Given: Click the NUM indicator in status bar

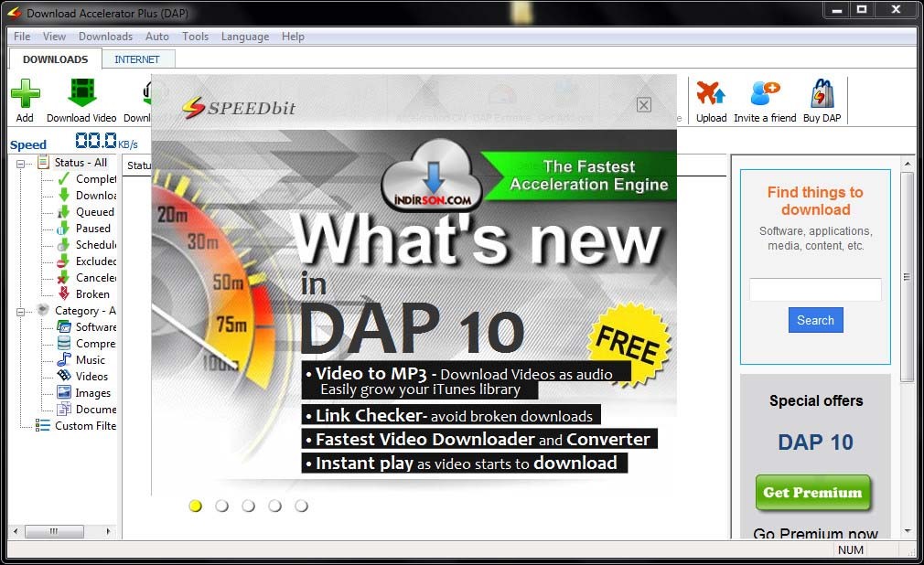Looking at the screenshot, I should pyautogui.click(x=850, y=549).
